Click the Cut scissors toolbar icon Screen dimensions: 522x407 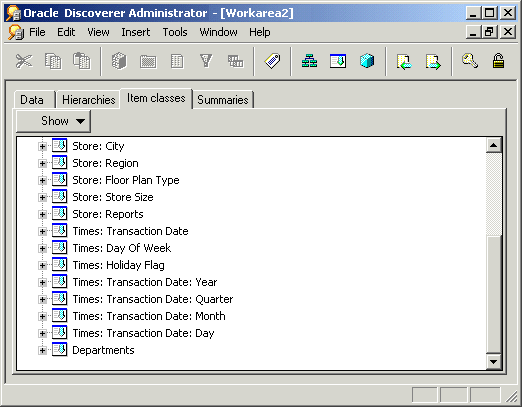24,61
